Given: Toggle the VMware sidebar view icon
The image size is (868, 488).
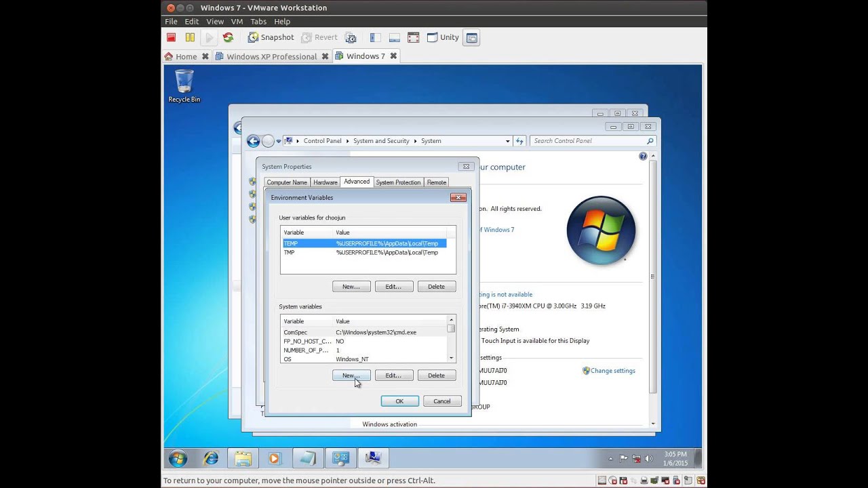Looking at the screenshot, I should (x=375, y=38).
